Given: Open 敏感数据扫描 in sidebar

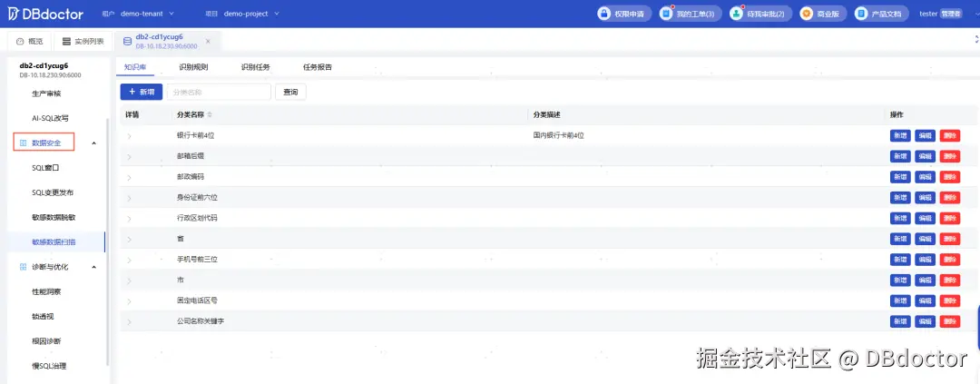Looking at the screenshot, I should tap(54, 241).
